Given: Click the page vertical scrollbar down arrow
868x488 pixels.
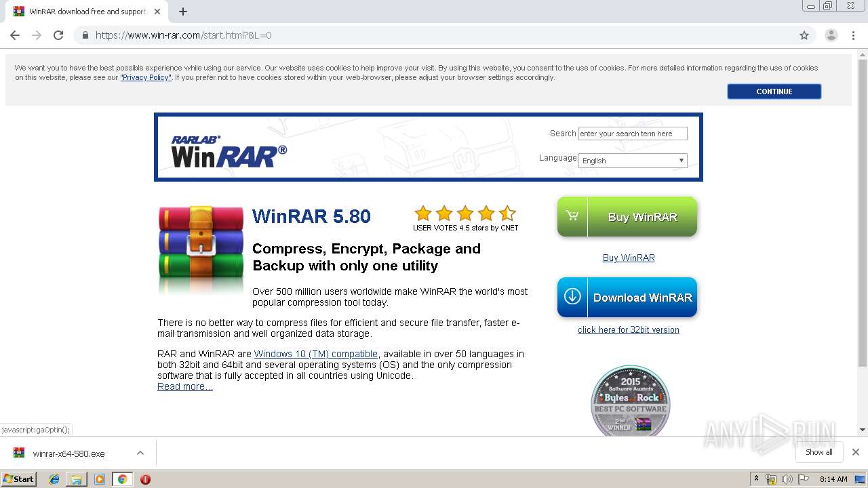Looking at the screenshot, I should tap(863, 430).
